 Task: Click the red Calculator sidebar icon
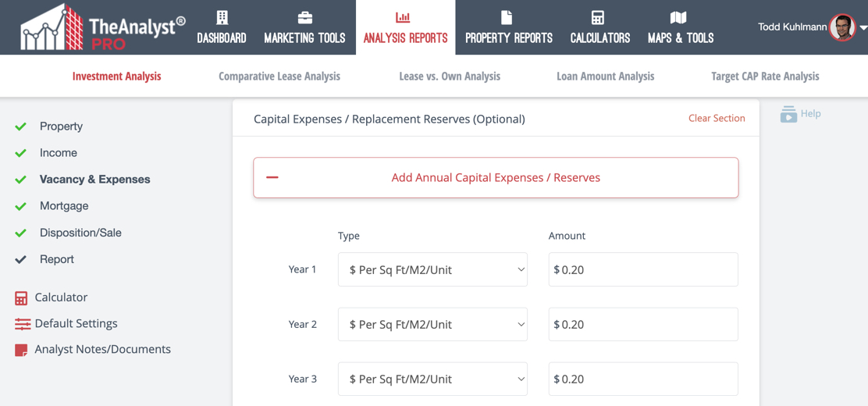tap(21, 298)
